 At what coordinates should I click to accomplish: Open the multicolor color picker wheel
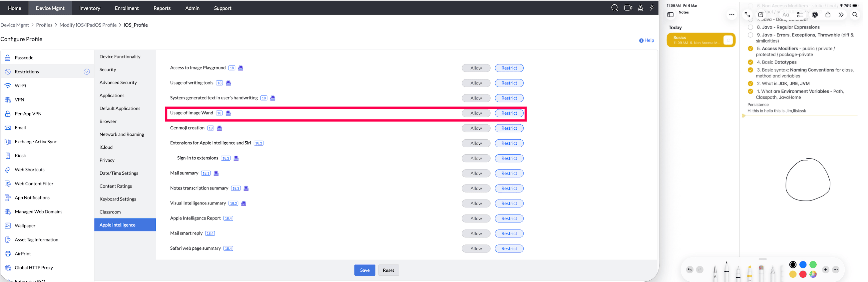click(813, 274)
